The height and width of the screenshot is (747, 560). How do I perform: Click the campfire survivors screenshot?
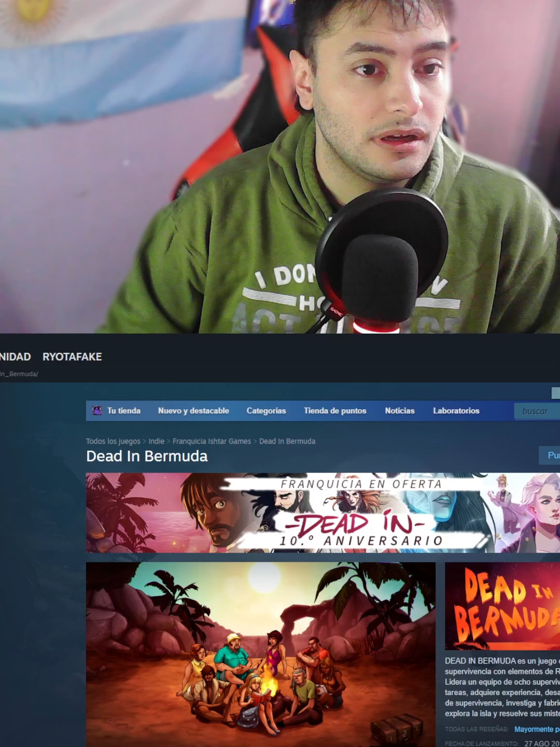(x=261, y=655)
